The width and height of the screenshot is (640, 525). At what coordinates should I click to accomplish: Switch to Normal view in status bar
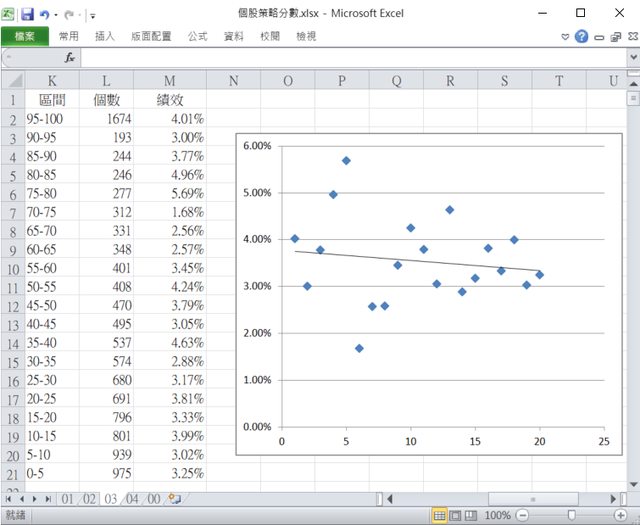coord(439,516)
